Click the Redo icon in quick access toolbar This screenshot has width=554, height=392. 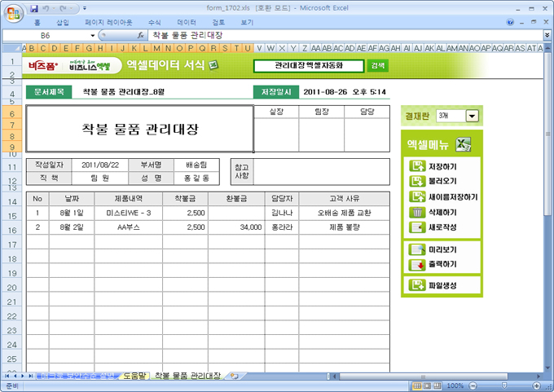(x=64, y=8)
